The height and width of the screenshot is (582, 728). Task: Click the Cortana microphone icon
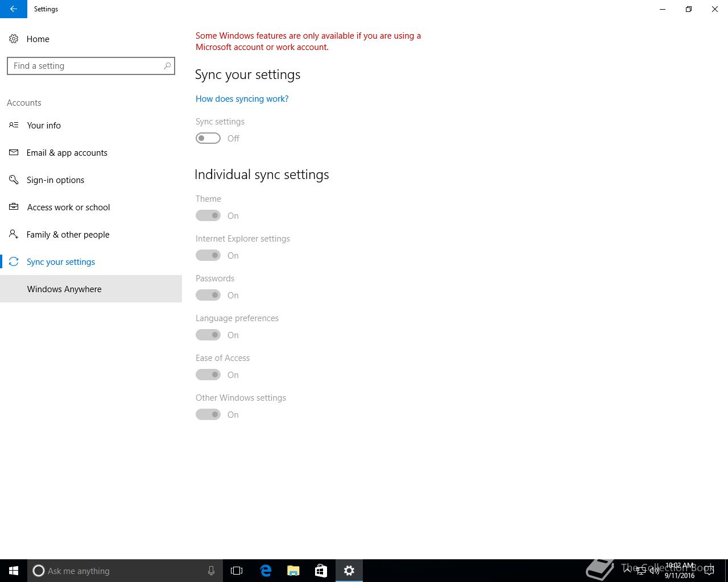tap(211, 571)
